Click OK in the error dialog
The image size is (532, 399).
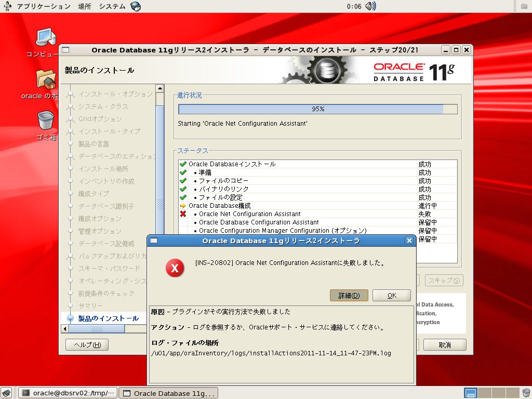(392, 295)
